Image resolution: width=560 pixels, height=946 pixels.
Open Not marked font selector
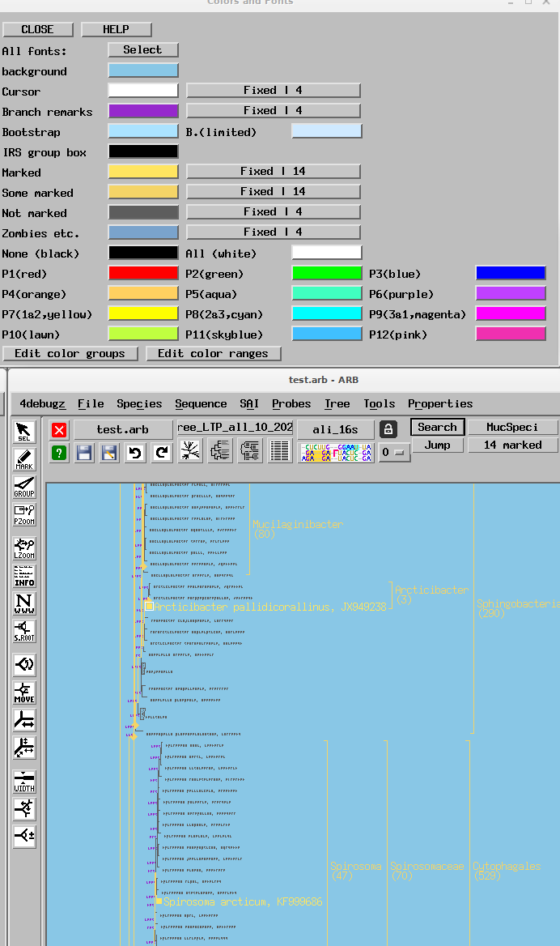[x=273, y=211]
